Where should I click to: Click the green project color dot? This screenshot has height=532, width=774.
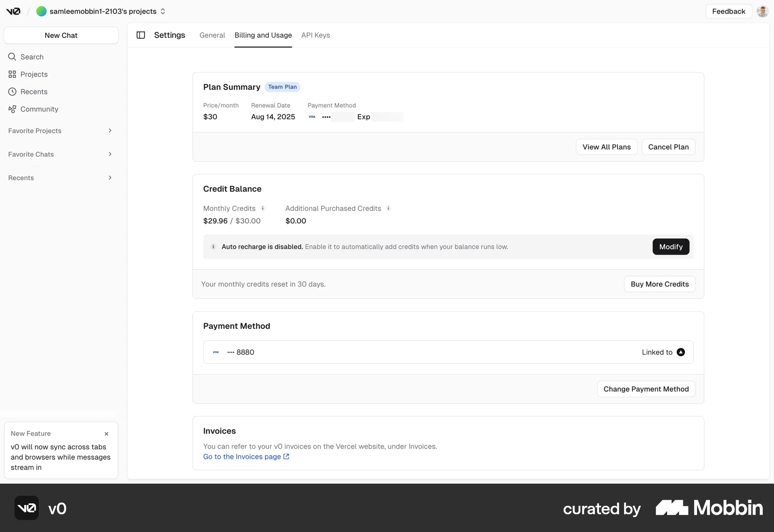pos(42,11)
